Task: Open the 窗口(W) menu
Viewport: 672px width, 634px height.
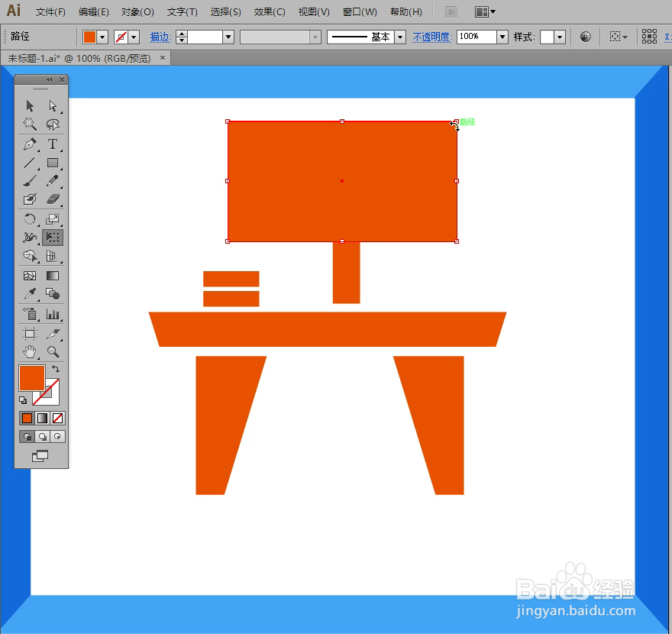Action: [x=360, y=12]
